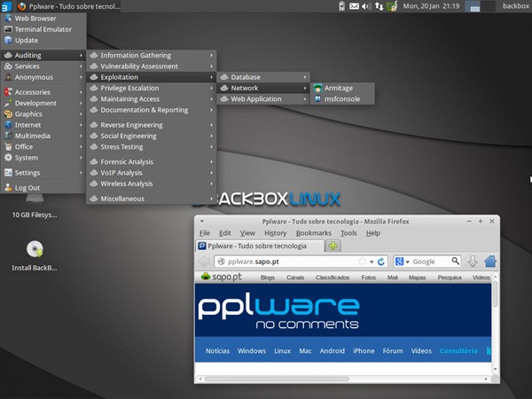The width and height of the screenshot is (532, 399).
Task: Open the Consultório link on Pplware
Action: [x=458, y=351]
